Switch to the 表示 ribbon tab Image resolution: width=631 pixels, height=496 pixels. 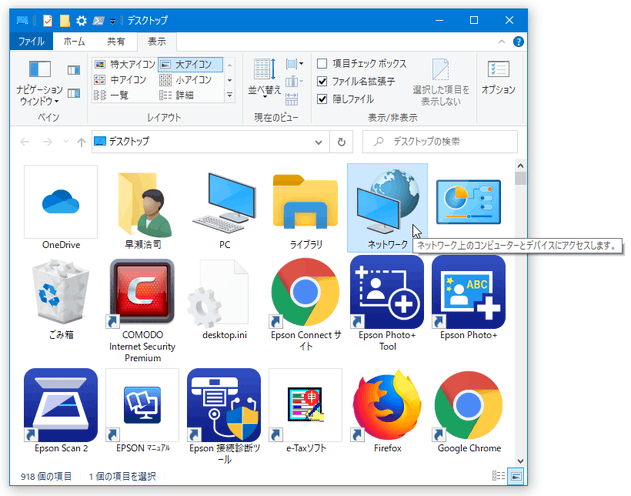(157, 41)
